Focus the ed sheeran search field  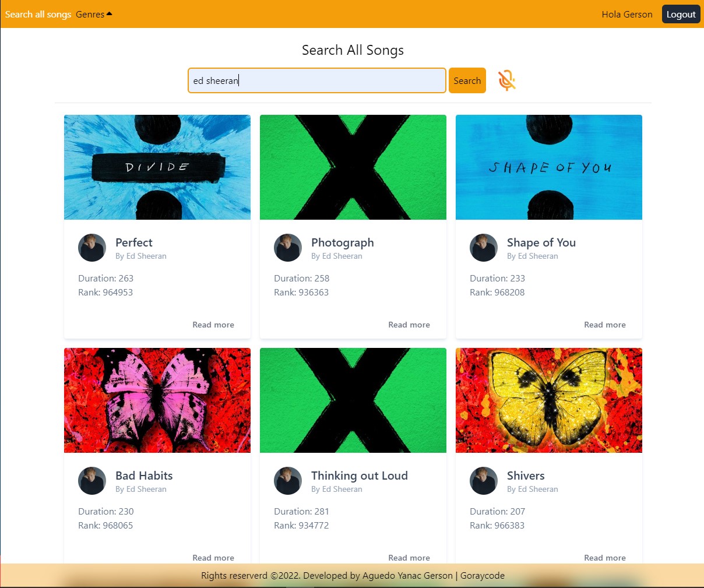[x=317, y=80]
